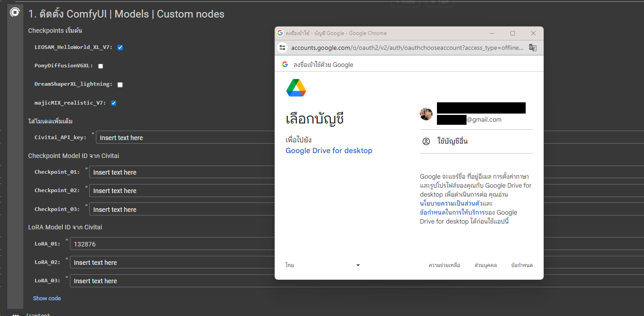Click the Google favicon in popup title bar
Image resolution: width=644 pixels, height=316 pixels.
point(280,33)
